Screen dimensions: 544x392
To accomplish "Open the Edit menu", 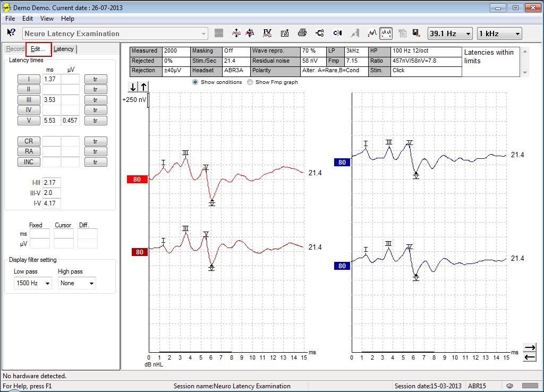I will [x=28, y=19].
